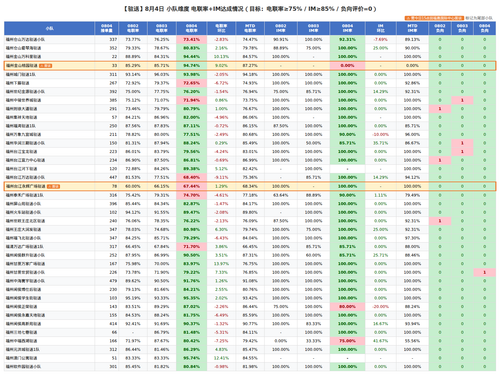Click the green bold cell 94.74%
Screen dimensions: 500x382
tap(191, 66)
